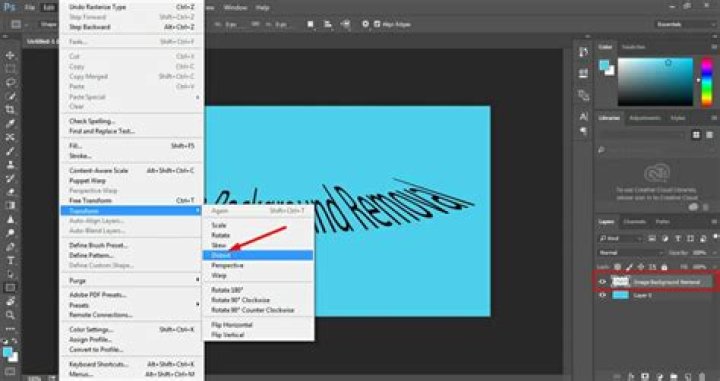The image size is (720, 381).
Task: Select the Eyedropper tool
Action: click(10, 123)
